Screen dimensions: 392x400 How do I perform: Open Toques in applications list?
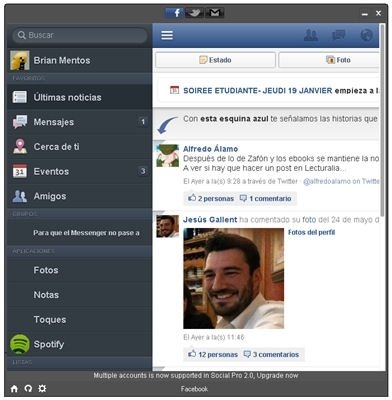pyautogui.click(x=80, y=319)
